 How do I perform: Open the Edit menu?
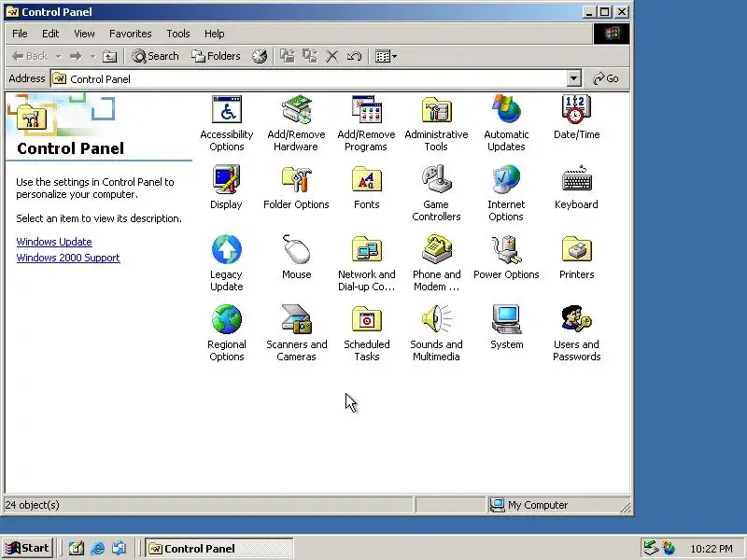[x=50, y=34]
